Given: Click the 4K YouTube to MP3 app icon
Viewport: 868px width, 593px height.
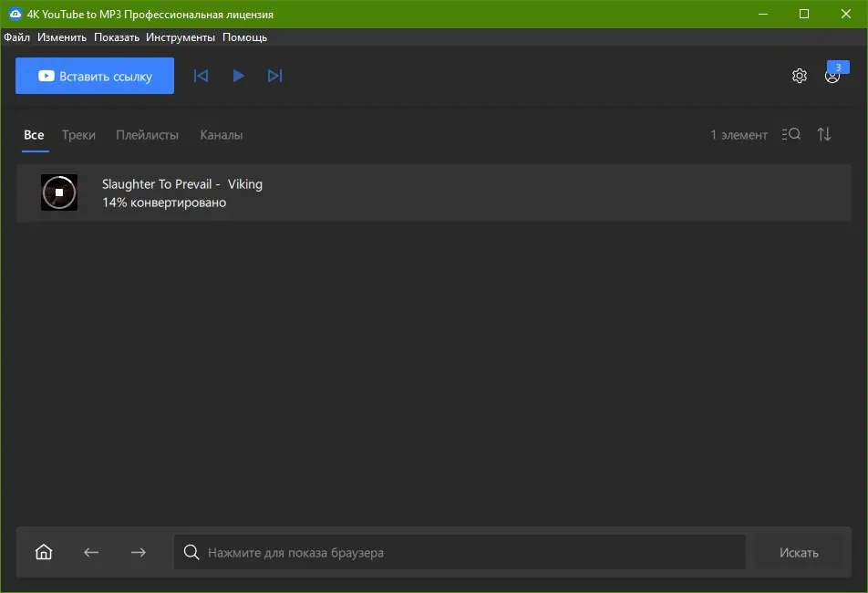Looking at the screenshot, I should (15, 14).
